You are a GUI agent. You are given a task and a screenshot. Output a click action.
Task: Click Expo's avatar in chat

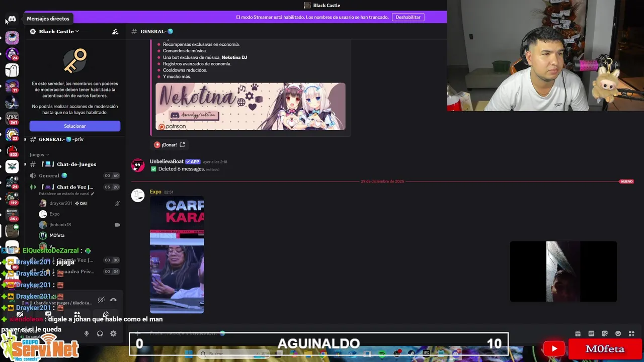tap(138, 196)
